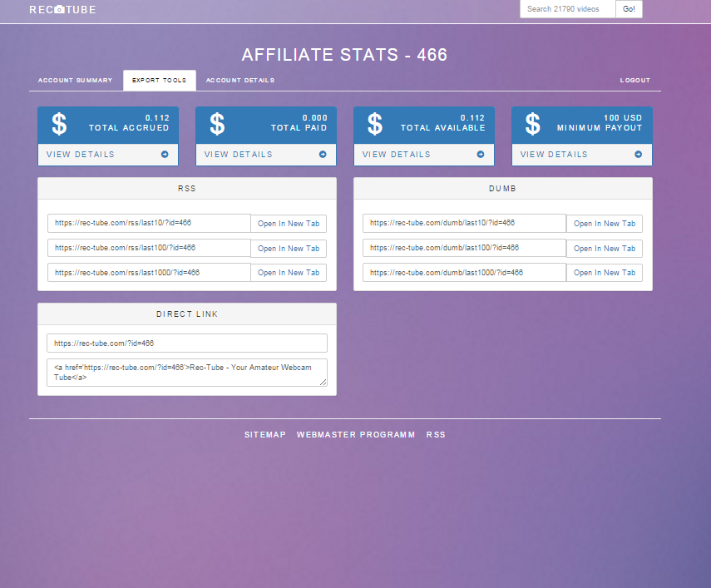Click the HTML anchor code textarea
The image size is (711, 588).
[187, 373]
